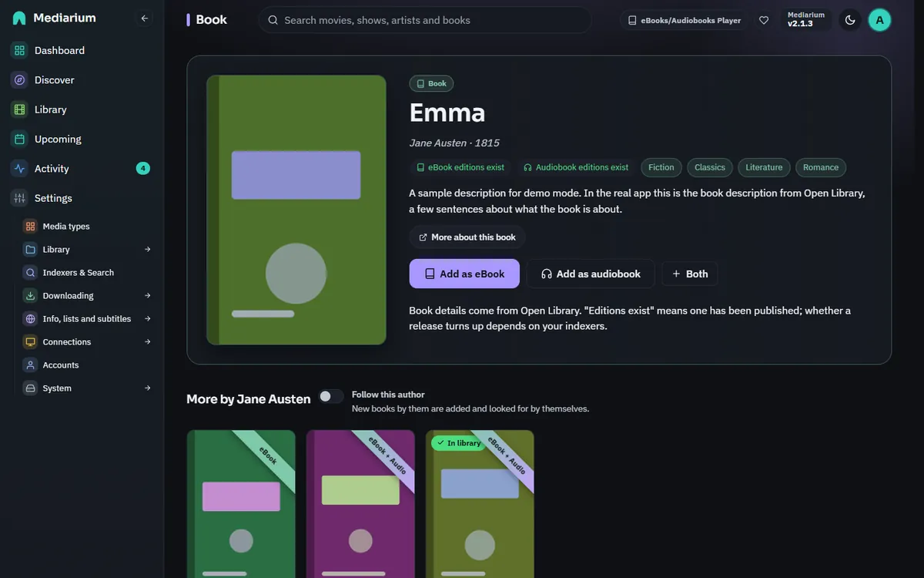Click the Downloading arrow icon

[30, 296]
